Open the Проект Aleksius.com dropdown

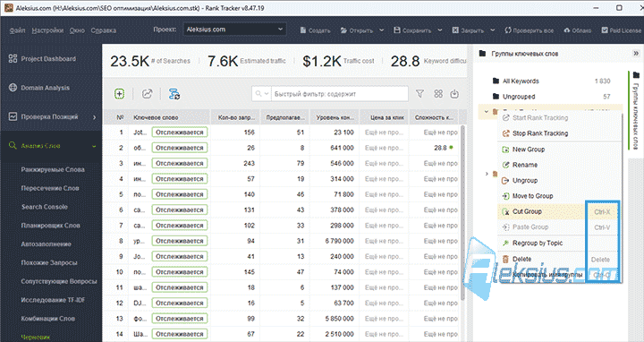pos(234,30)
